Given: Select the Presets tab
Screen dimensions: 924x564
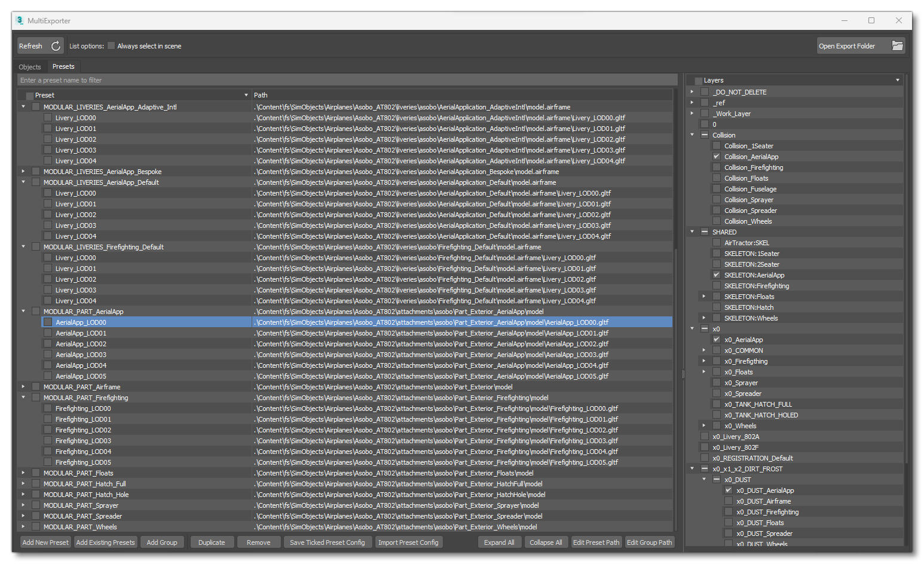Looking at the screenshot, I should pos(63,66).
